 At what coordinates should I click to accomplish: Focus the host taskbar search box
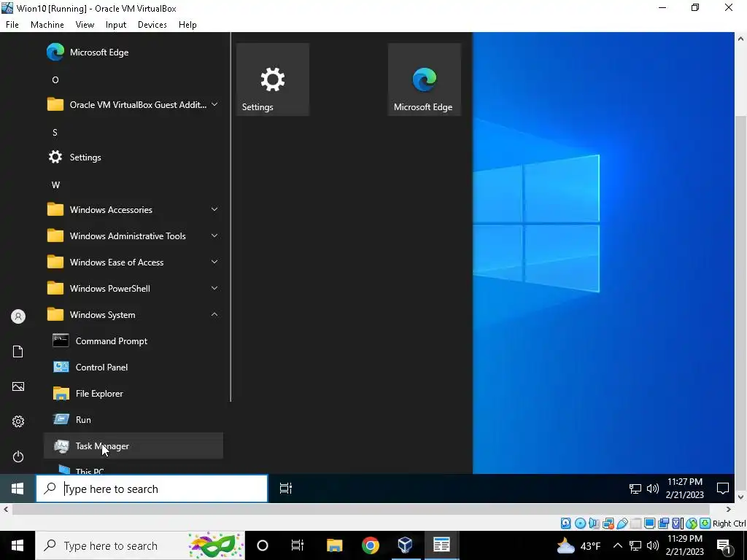[140, 545]
